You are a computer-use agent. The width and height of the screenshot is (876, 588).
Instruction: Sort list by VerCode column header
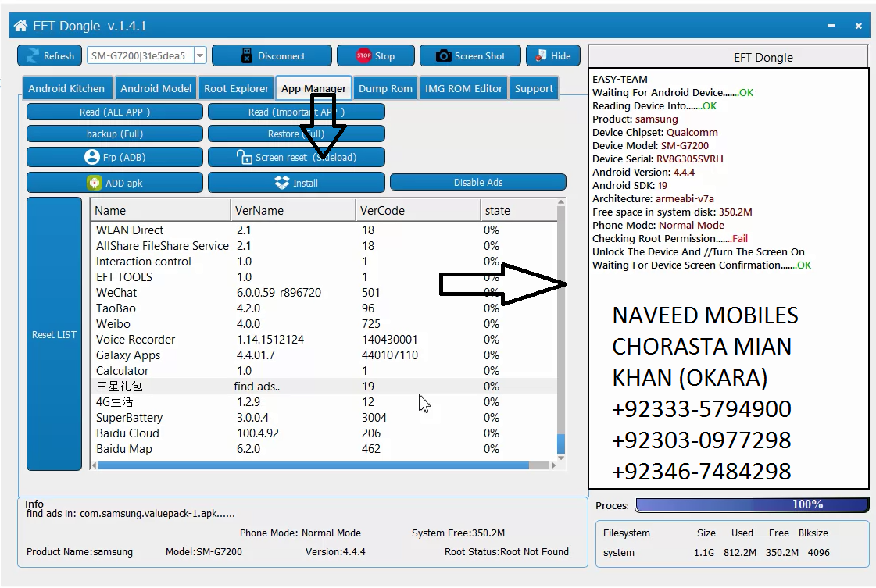[x=418, y=211]
